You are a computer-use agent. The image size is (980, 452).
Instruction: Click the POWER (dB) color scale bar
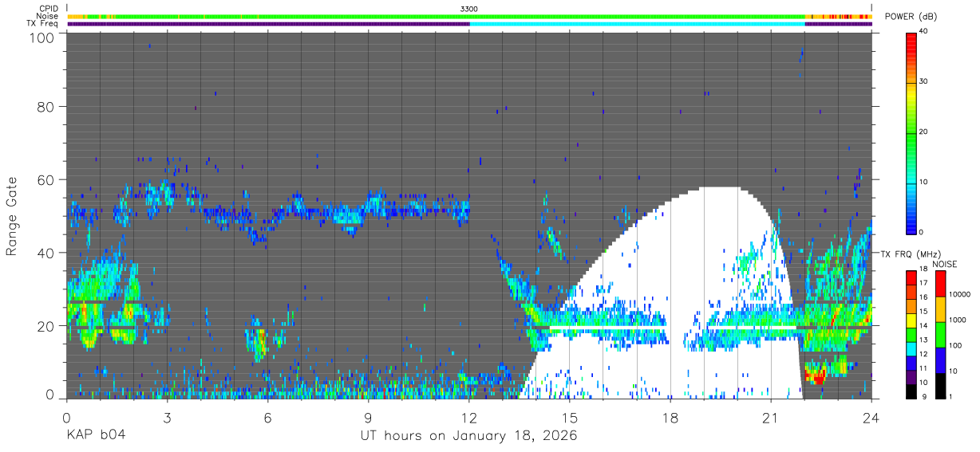(x=911, y=132)
